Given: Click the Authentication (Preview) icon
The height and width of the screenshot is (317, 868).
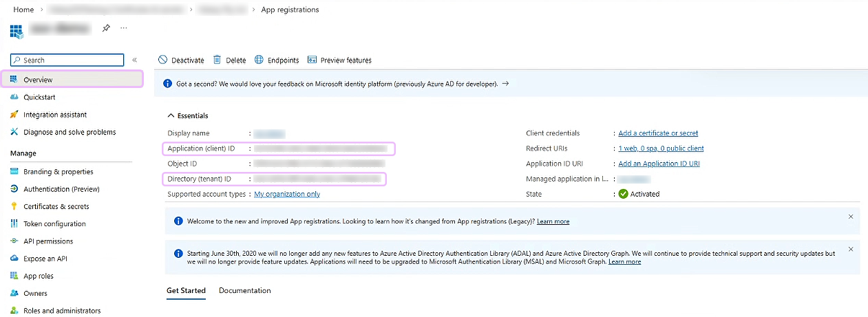Looking at the screenshot, I should point(14,188).
